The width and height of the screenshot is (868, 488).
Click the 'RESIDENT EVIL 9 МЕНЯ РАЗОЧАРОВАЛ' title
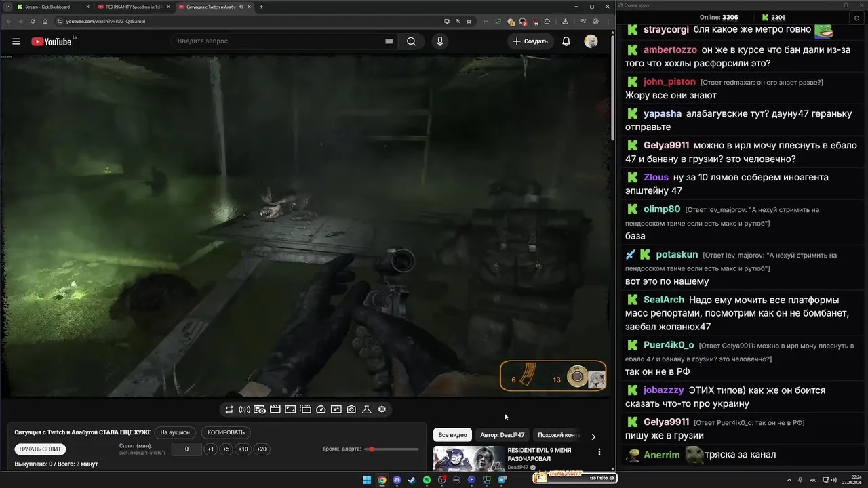click(539, 454)
